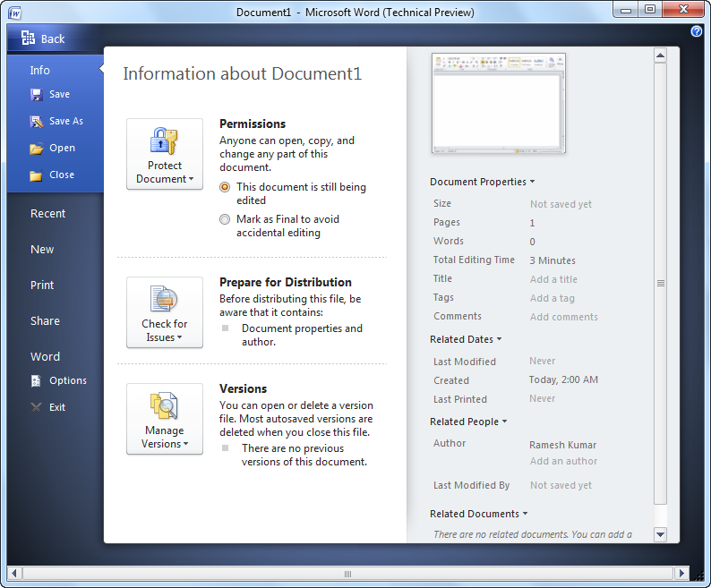
Task: Click 'Add a tag' field
Action: click(553, 298)
